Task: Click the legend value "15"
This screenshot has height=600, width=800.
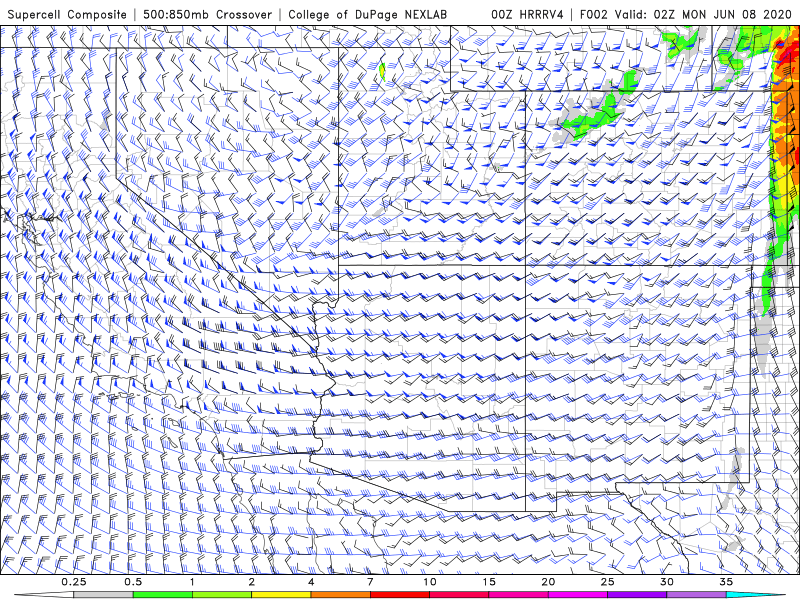Action: coord(489,582)
